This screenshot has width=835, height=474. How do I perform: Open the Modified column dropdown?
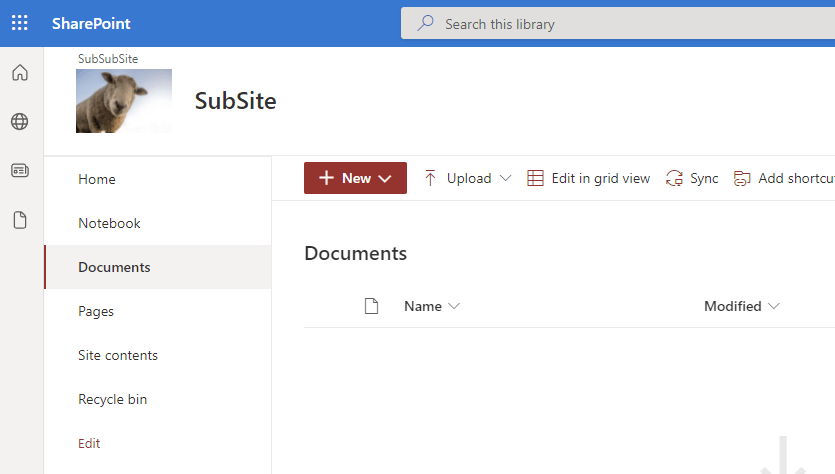click(773, 306)
